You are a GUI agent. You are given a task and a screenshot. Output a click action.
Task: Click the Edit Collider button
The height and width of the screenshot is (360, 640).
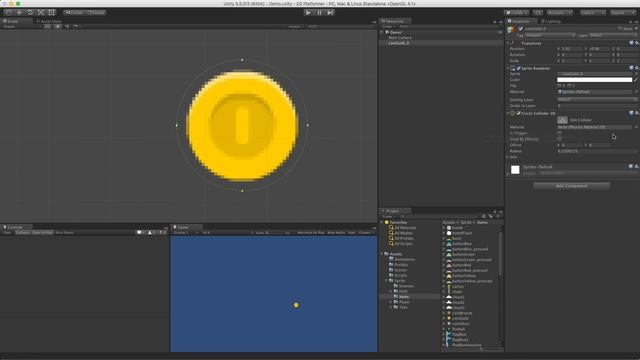point(562,120)
